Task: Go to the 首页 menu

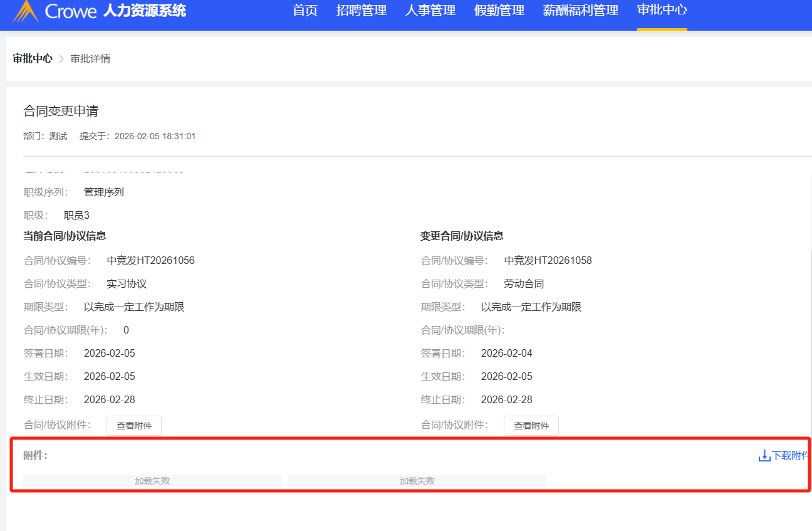Action: tap(305, 10)
